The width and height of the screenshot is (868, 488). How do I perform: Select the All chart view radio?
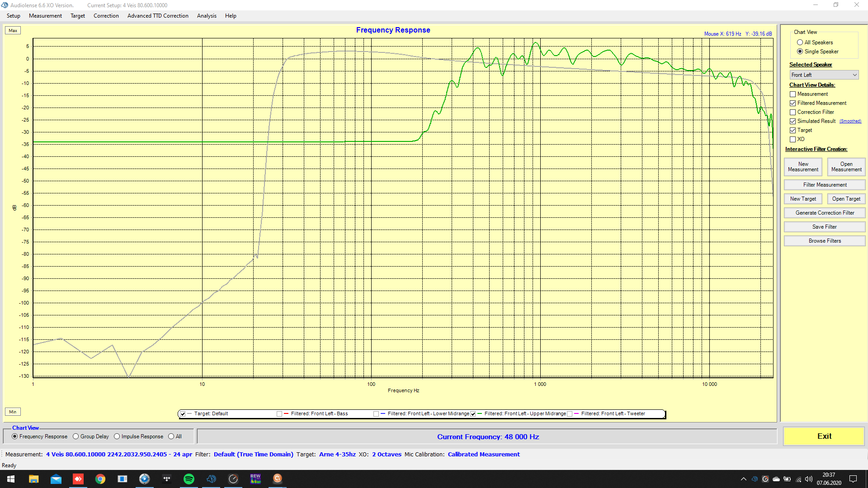click(171, 436)
